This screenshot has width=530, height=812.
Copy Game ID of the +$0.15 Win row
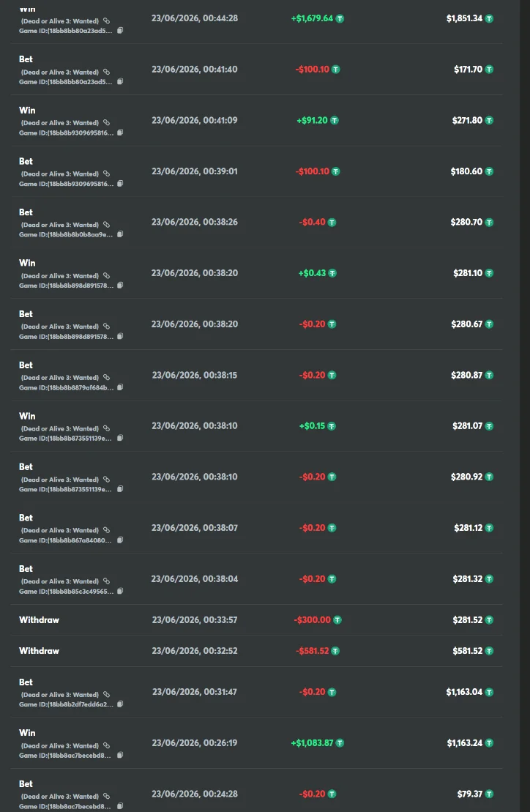[120, 438]
